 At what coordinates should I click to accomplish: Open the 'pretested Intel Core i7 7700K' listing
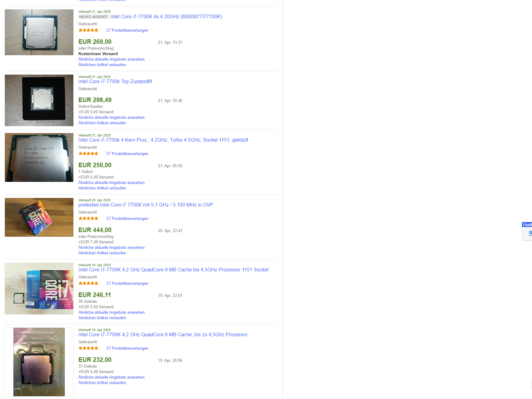click(x=145, y=205)
